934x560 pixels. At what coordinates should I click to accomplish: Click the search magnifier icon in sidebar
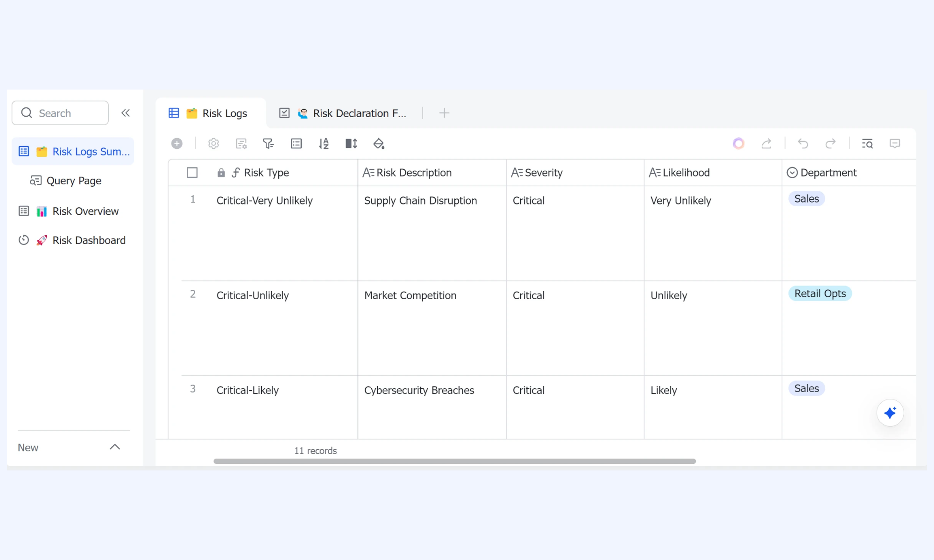tap(27, 113)
